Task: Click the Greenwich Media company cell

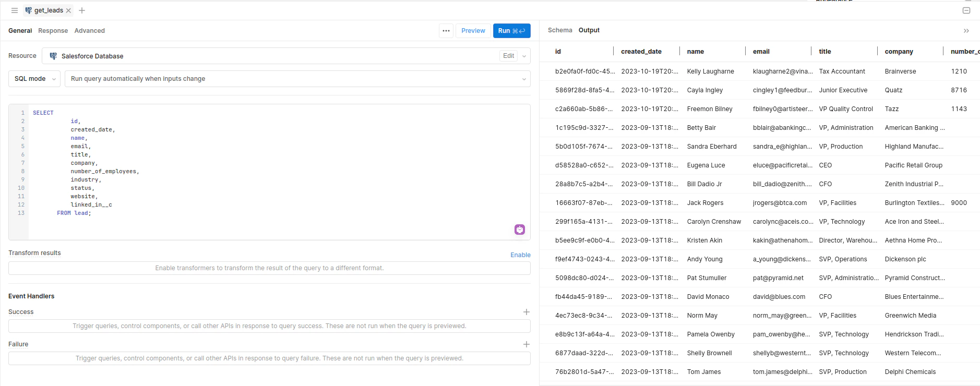Action: pyautogui.click(x=911, y=316)
